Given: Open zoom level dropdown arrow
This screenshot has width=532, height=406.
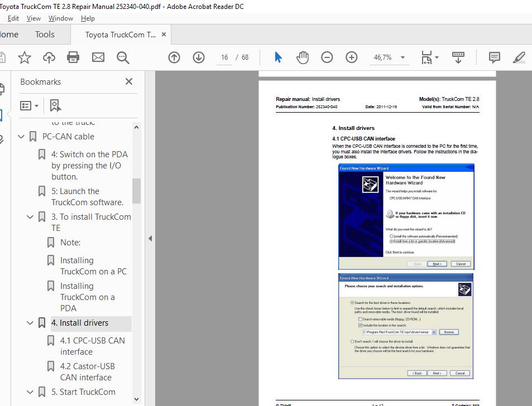Looking at the screenshot, I should pyautogui.click(x=402, y=57).
